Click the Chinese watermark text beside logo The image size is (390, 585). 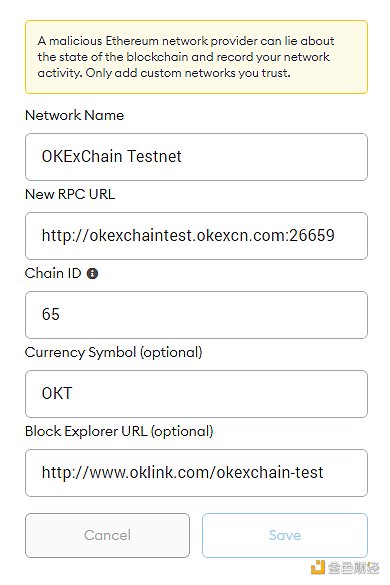353,568
